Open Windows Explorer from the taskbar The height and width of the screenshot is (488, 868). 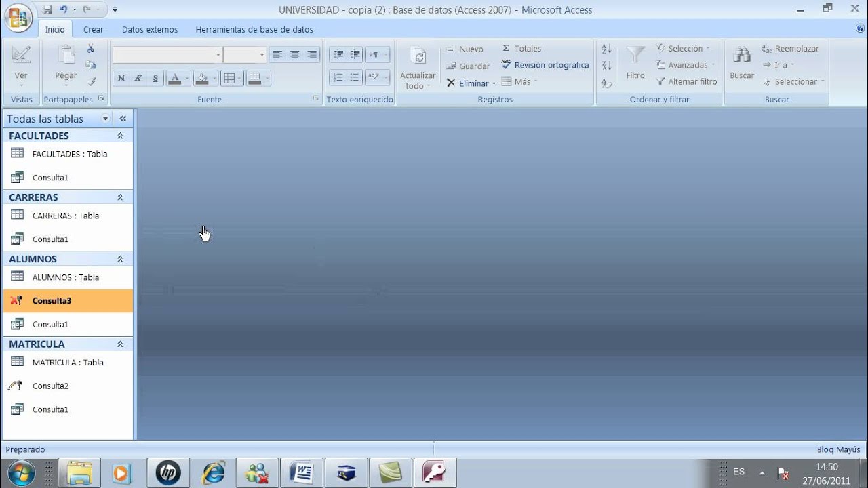click(79, 472)
